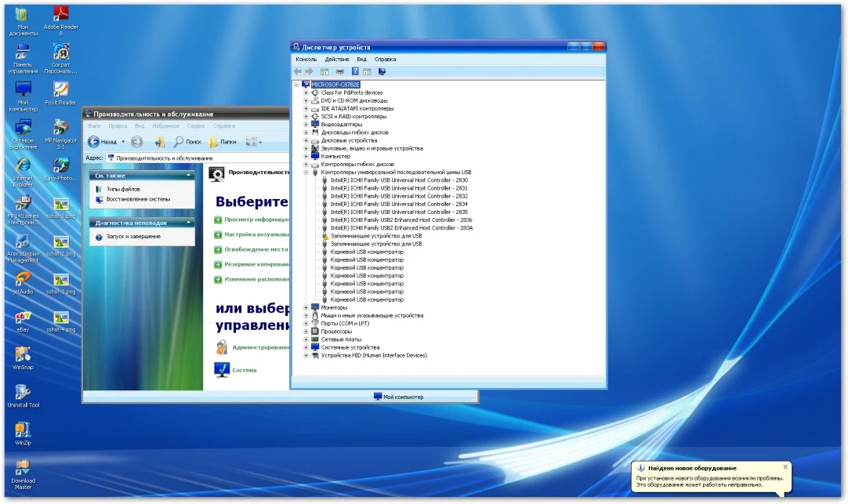Close the new hardware found balloon
The width and height of the screenshot is (848, 504).
coord(785,466)
